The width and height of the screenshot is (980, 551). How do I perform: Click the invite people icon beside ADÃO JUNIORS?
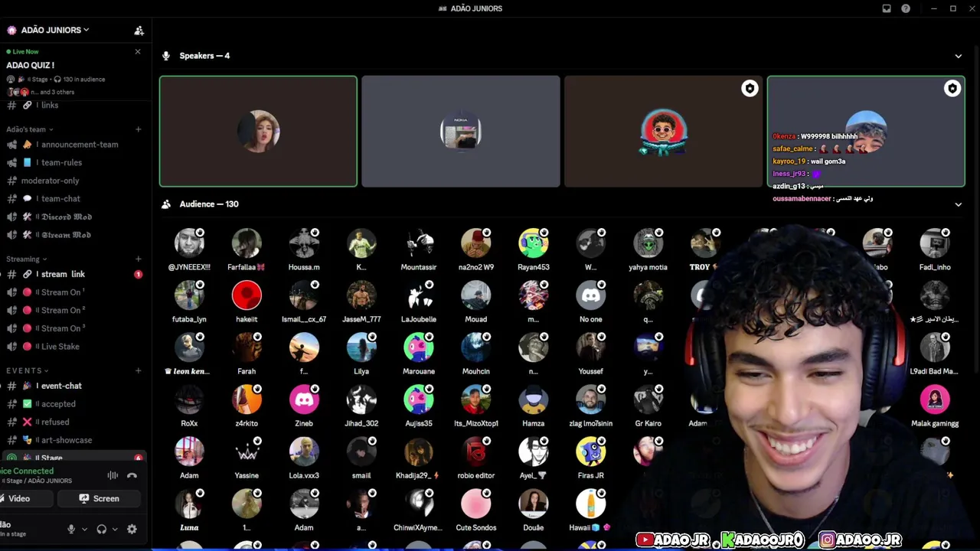(139, 31)
